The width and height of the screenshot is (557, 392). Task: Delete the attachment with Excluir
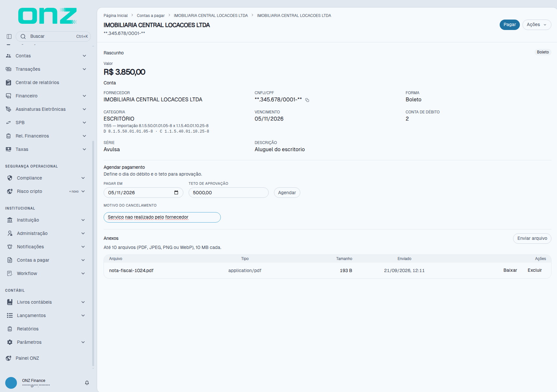[x=535, y=270]
